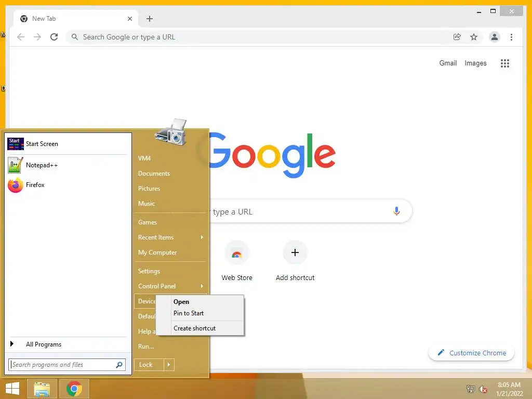The image size is (532, 399).
Task: Click the start menu search magnifier
Action: (119, 365)
